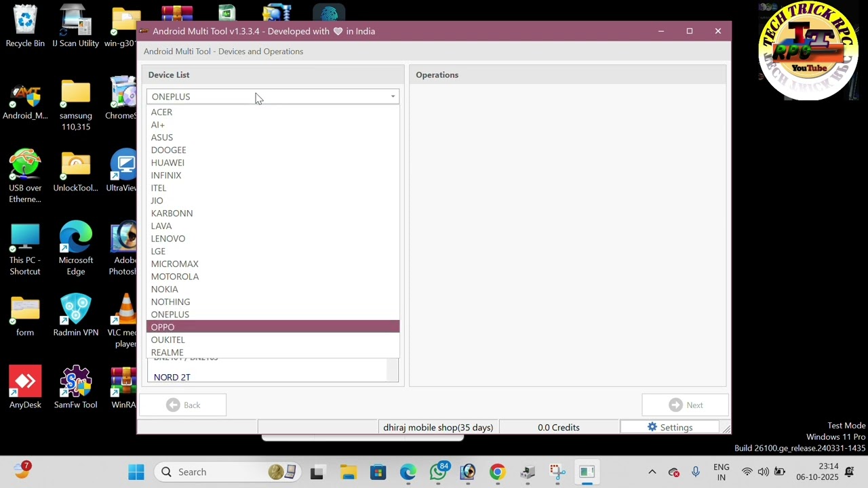Select KARBONN brand option

tap(273, 213)
